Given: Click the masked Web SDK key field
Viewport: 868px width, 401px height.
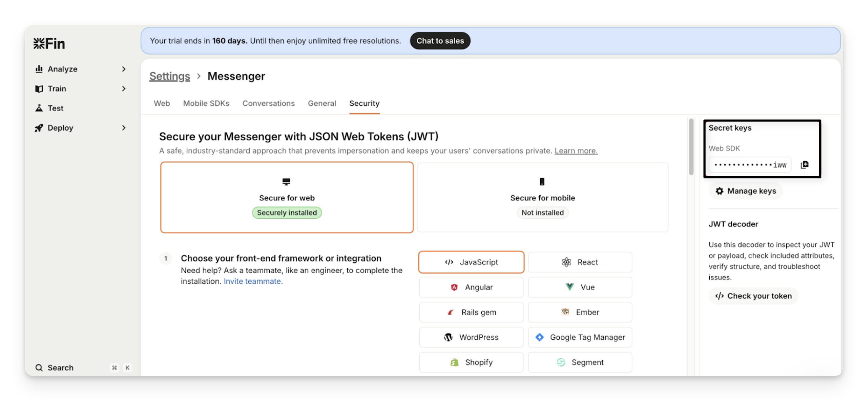Looking at the screenshot, I should point(750,165).
